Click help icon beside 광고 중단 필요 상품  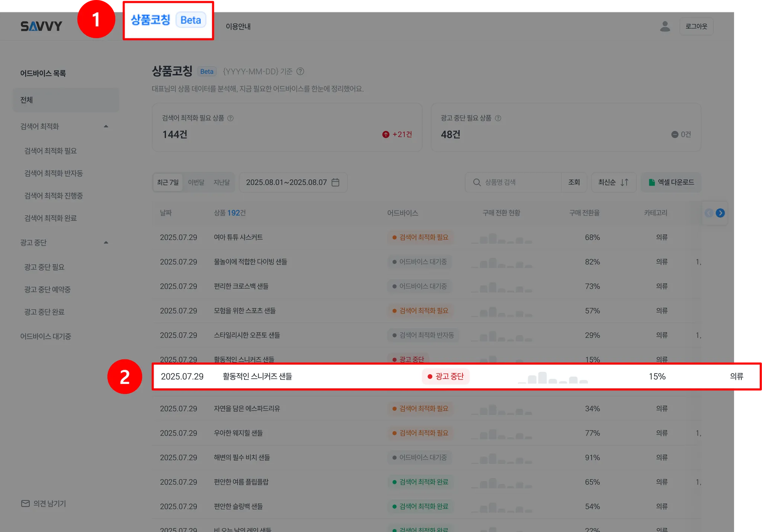click(x=498, y=118)
